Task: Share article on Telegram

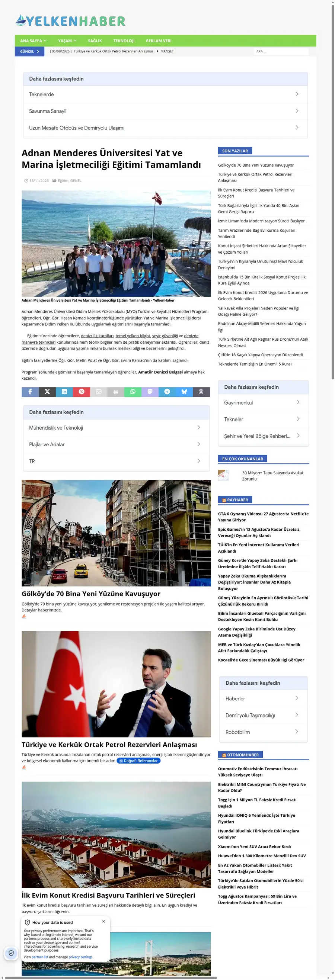Action: tap(167, 392)
